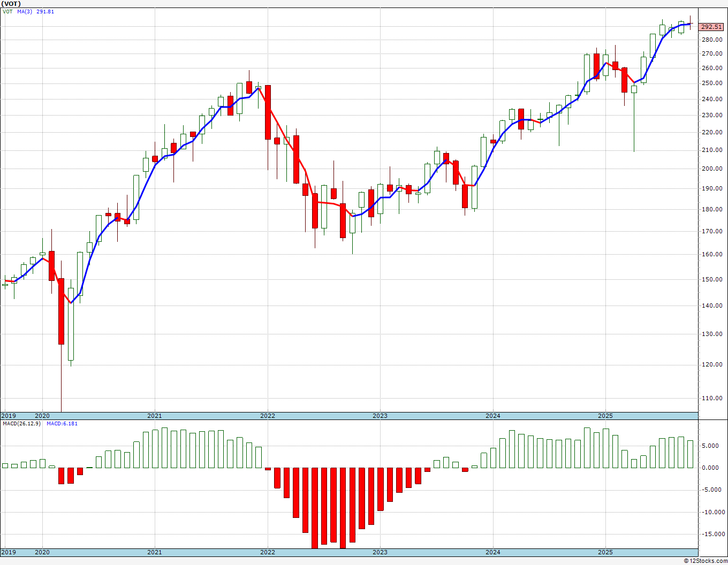
Task: Click "2022" on the MACD panel time axis
Action: [268, 552]
